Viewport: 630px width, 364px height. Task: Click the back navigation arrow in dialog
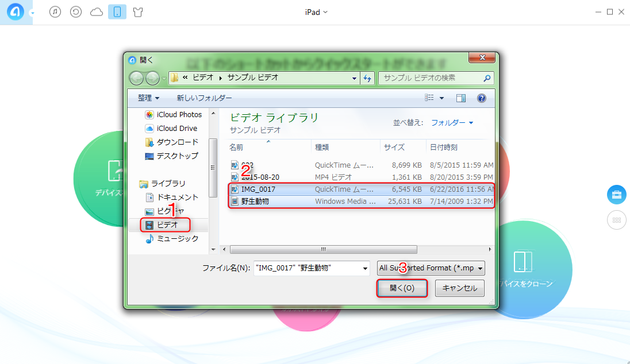pos(137,78)
